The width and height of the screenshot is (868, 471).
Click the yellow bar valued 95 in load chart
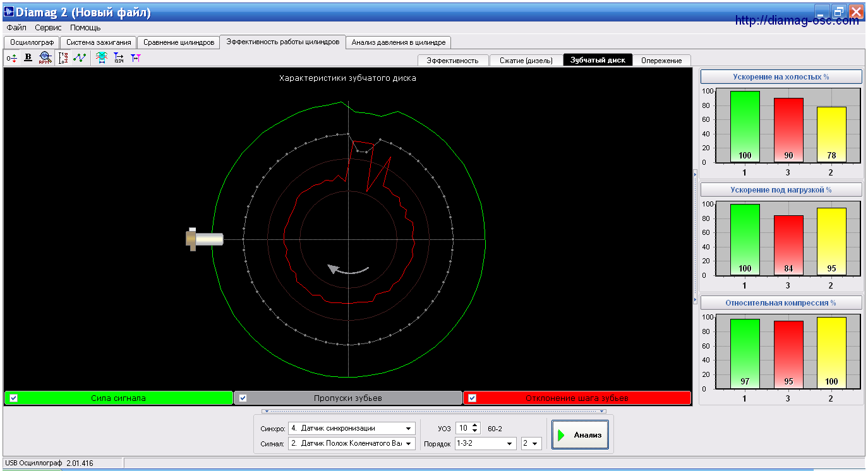click(x=831, y=242)
